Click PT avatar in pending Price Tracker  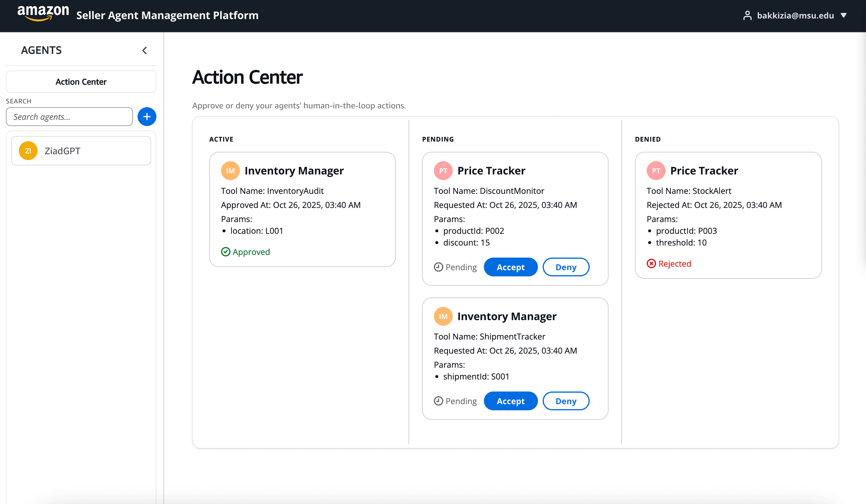click(x=443, y=171)
